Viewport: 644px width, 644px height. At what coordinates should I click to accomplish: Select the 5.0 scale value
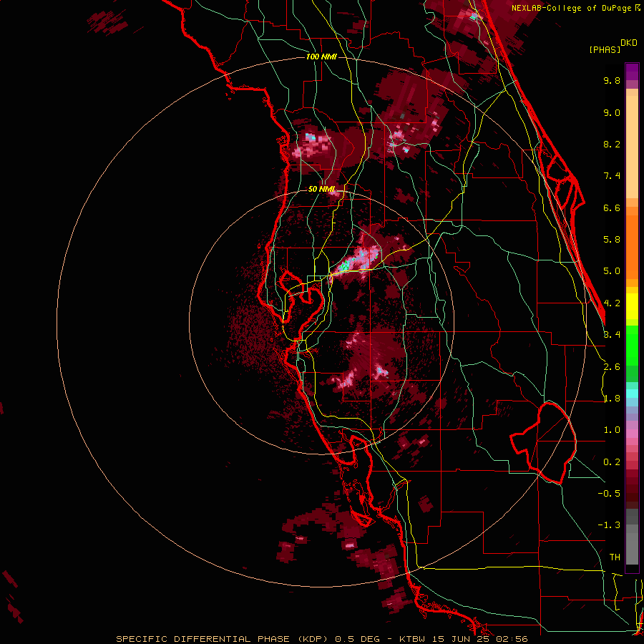pos(612,271)
